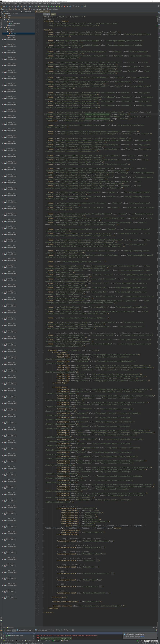
Task: Click the red Stop icon in toolbar
Action: (x=64, y=6)
